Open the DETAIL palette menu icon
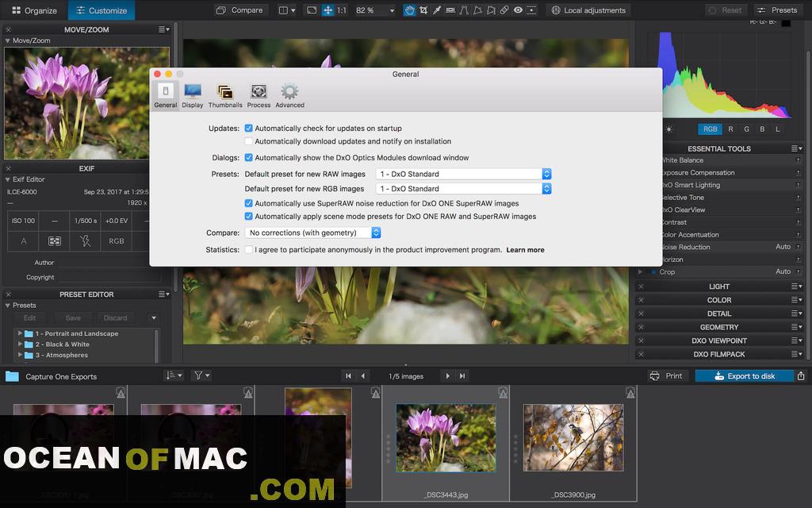 (796, 314)
